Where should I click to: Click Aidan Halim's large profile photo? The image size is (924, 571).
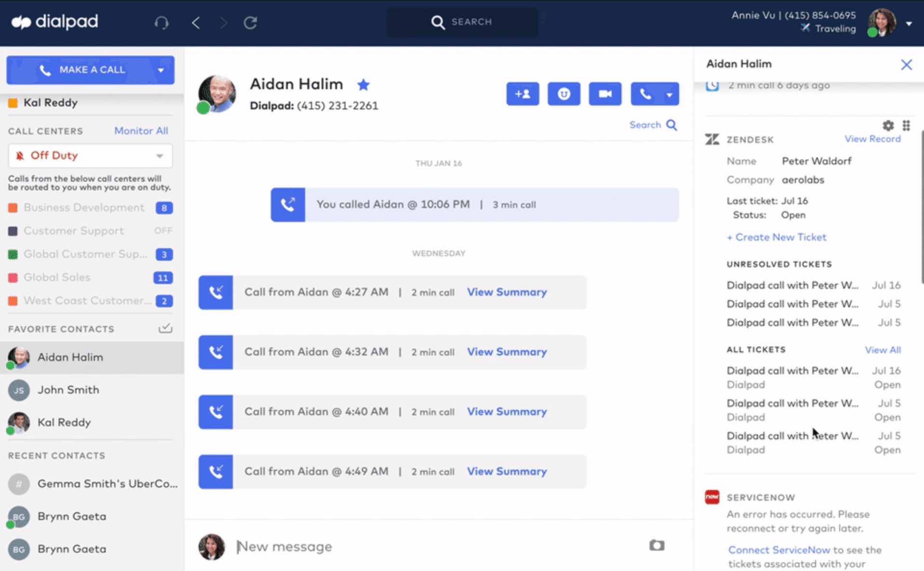tap(216, 94)
